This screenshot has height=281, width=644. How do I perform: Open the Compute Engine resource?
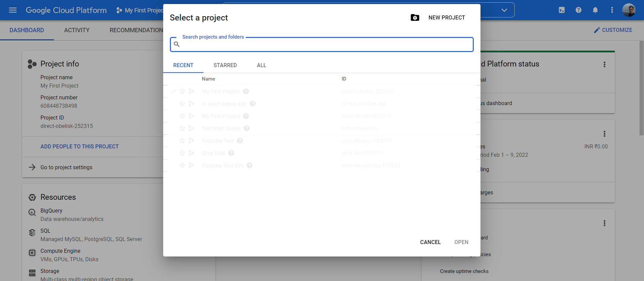(x=60, y=251)
